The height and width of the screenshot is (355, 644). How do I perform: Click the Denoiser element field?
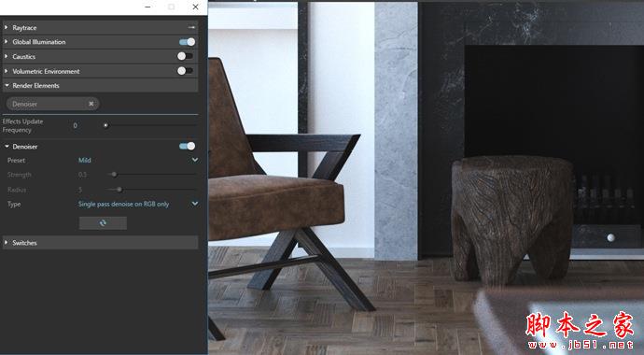[52, 104]
